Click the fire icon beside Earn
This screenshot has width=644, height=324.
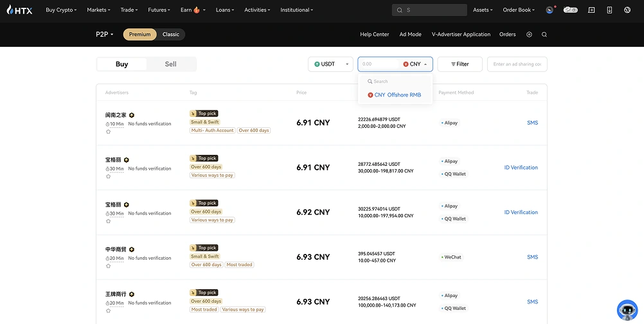click(196, 10)
